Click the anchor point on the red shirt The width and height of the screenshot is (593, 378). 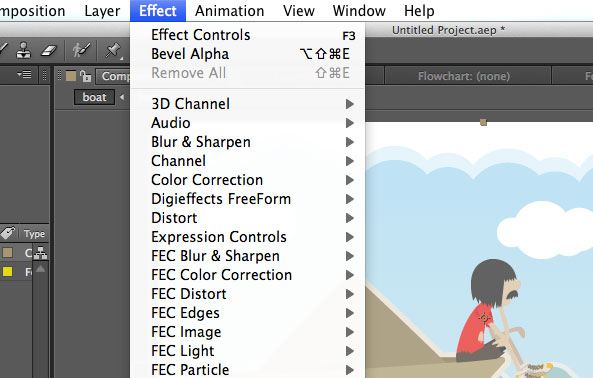[483, 318]
